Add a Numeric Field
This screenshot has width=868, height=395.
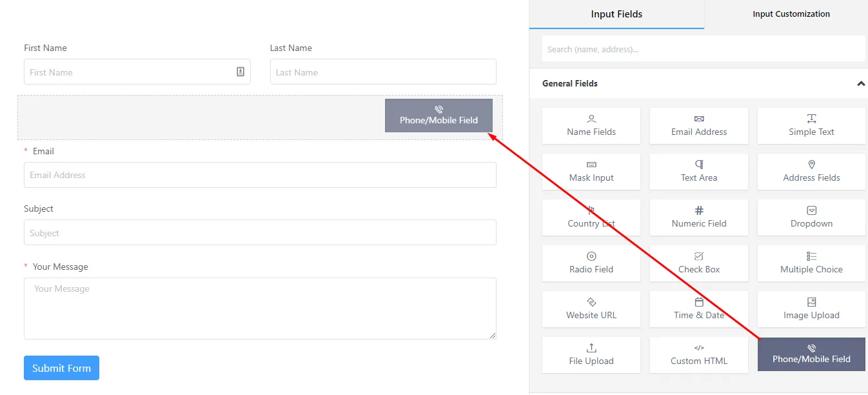(x=698, y=218)
